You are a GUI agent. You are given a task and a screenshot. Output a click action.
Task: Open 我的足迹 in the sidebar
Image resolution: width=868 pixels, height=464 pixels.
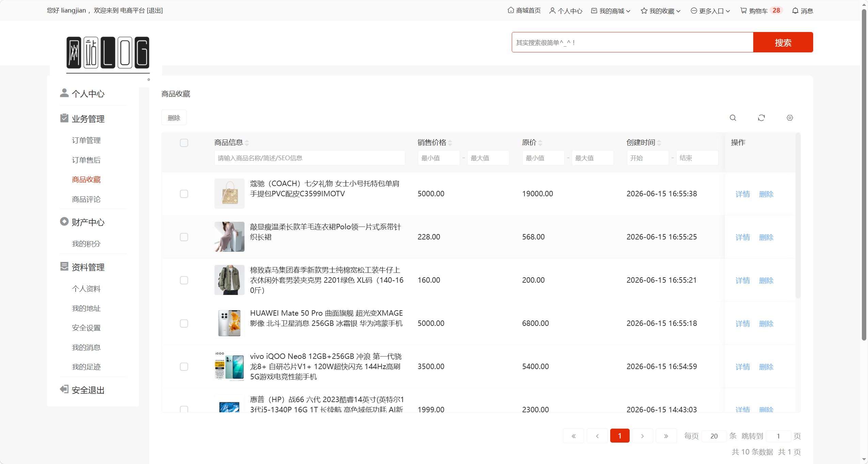click(86, 367)
